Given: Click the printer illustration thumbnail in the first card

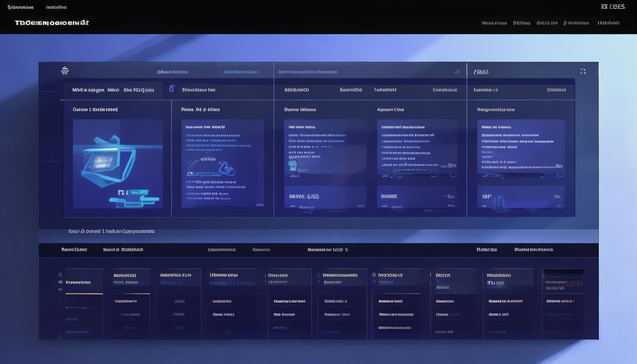Looking at the screenshot, I should click(118, 164).
